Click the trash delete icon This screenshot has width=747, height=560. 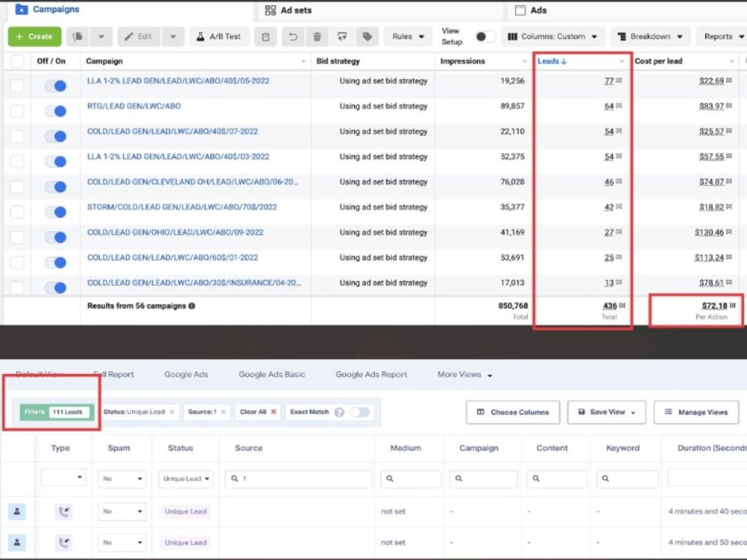(317, 37)
